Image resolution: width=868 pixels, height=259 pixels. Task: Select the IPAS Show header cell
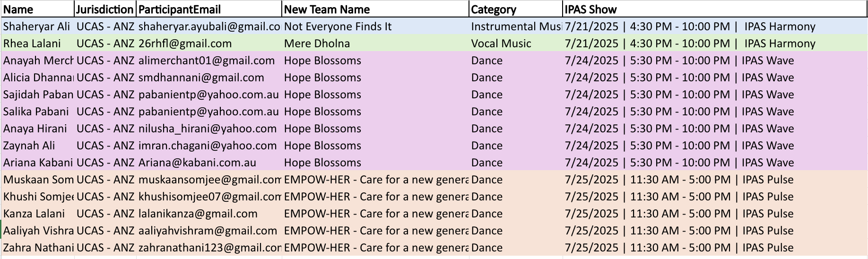coord(591,9)
